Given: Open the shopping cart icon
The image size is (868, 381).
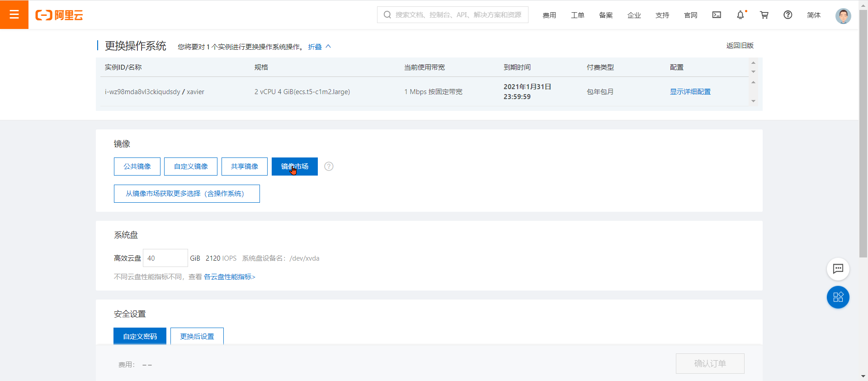Looking at the screenshot, I should tap(764, 15).
